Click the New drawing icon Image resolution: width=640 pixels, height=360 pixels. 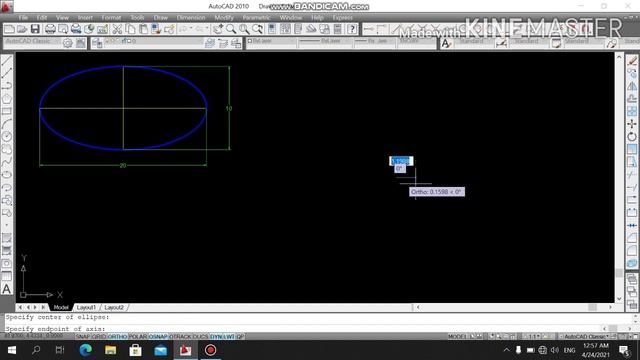[9, 29]
